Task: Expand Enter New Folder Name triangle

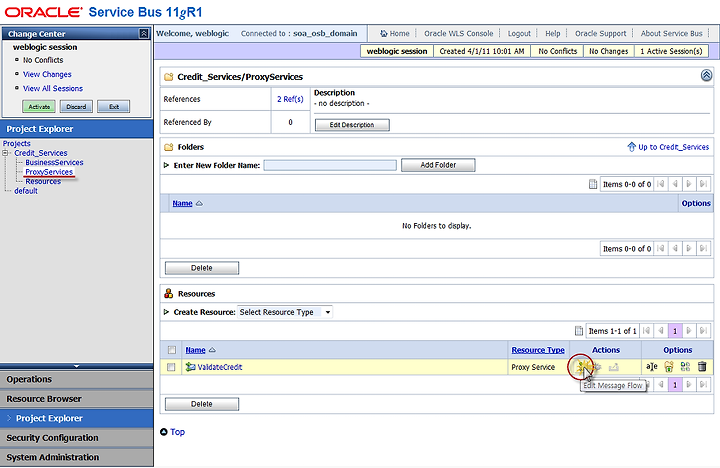Action: 166,165
